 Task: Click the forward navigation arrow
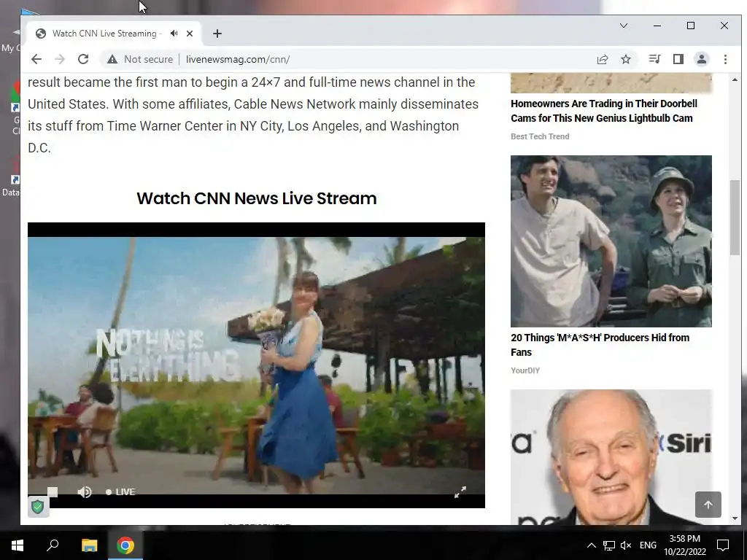click(60, 59)
